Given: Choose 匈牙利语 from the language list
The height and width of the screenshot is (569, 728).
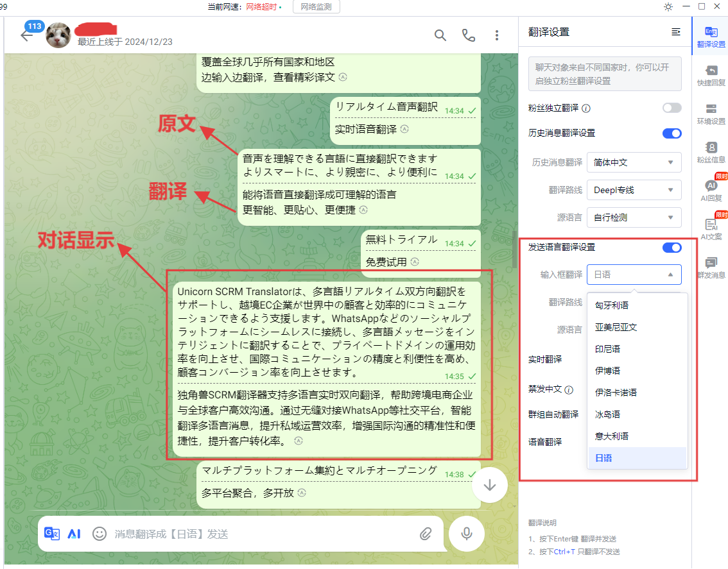Looking at the screenshot, I should 637,305.
